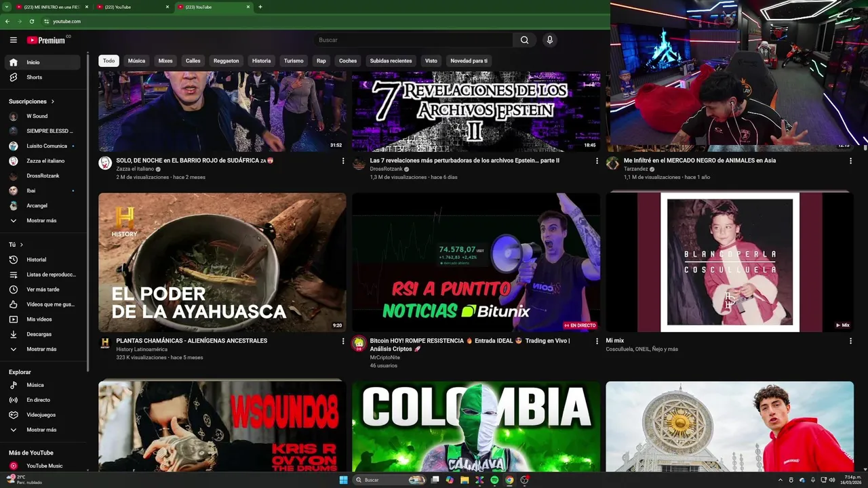
Task: Open Descargas in the sidebar
Action: 42,334
